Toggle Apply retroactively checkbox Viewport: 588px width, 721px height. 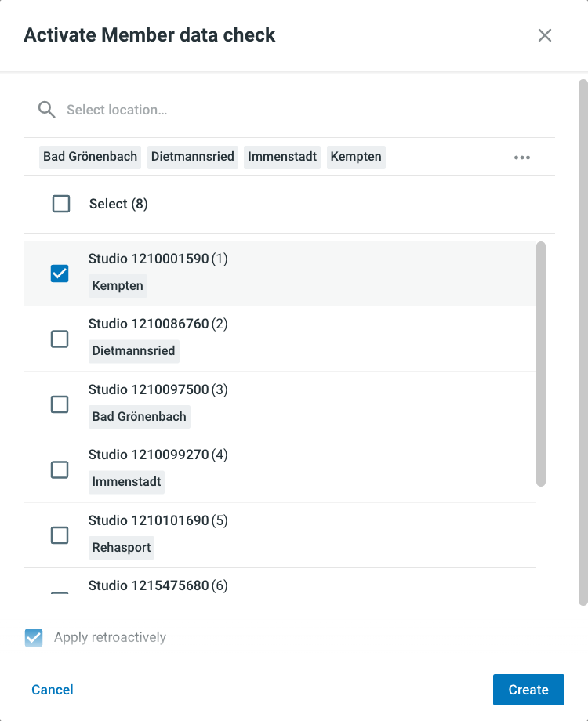coord(34,638)
